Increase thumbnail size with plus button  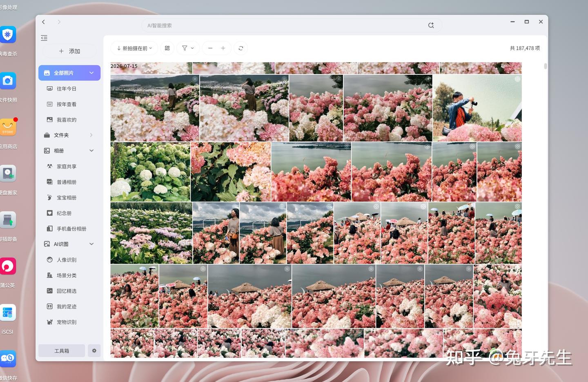(x=223, y=48)
